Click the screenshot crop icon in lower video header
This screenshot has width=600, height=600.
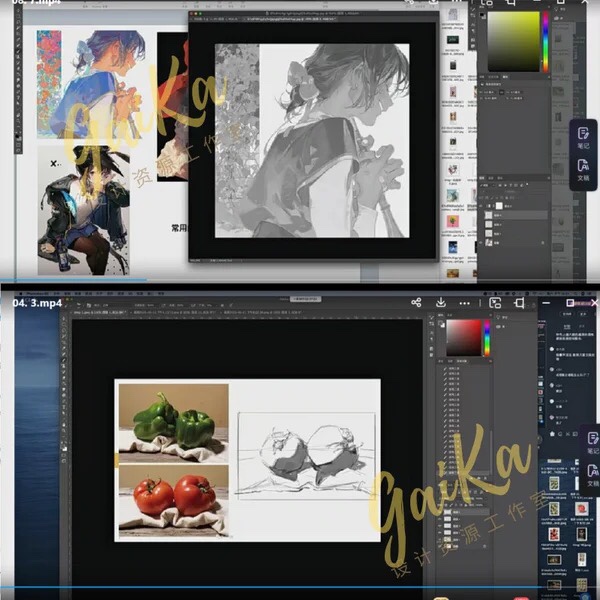519,303
